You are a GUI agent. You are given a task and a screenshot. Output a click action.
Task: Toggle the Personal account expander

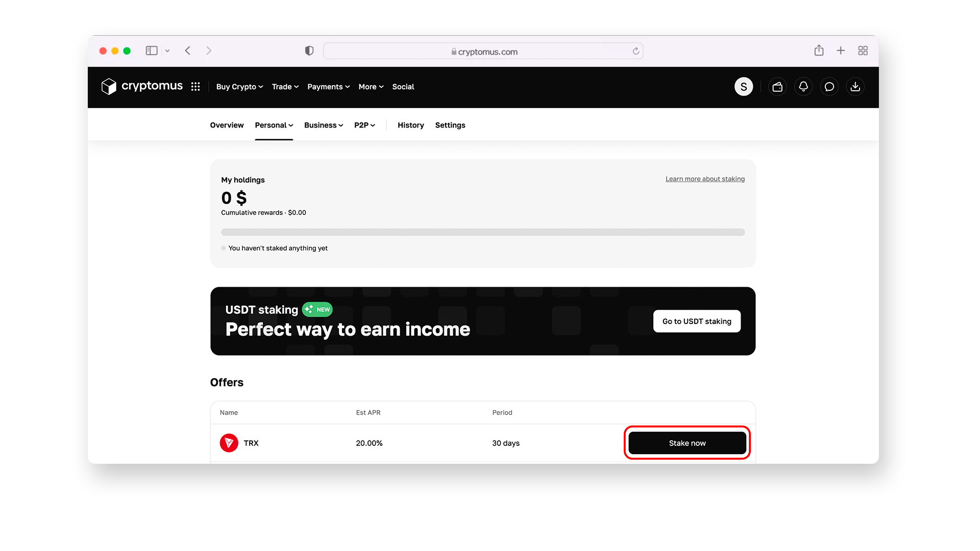tap(273, 124)
